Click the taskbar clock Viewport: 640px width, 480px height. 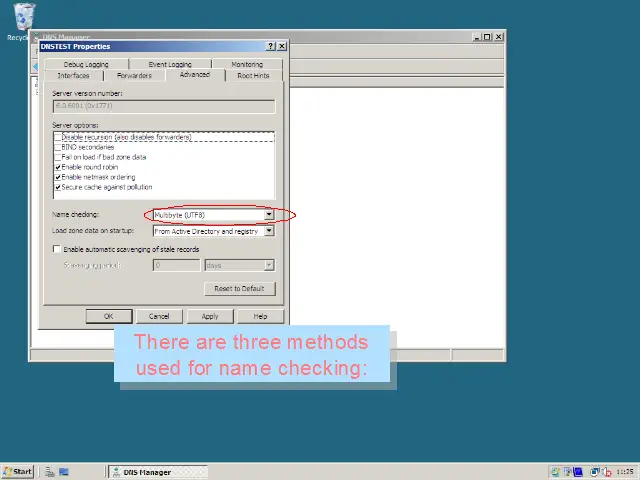(624, 472)
